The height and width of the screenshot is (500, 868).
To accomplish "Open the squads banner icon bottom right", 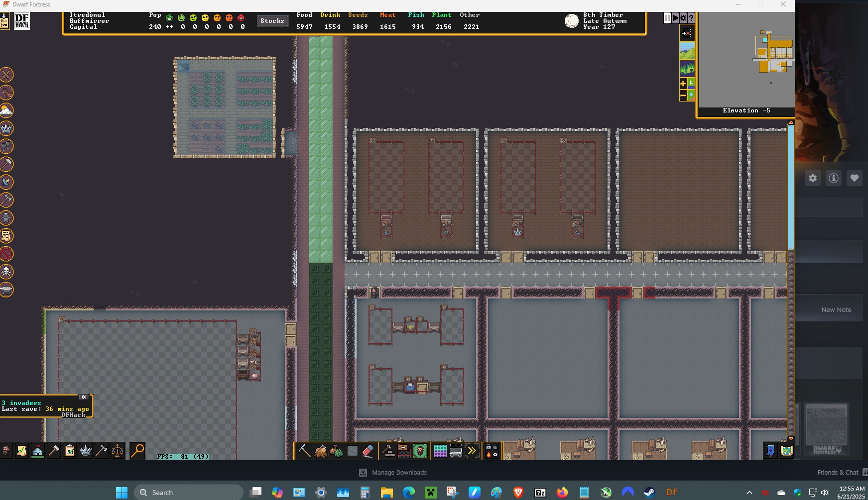I will point(771,451).
